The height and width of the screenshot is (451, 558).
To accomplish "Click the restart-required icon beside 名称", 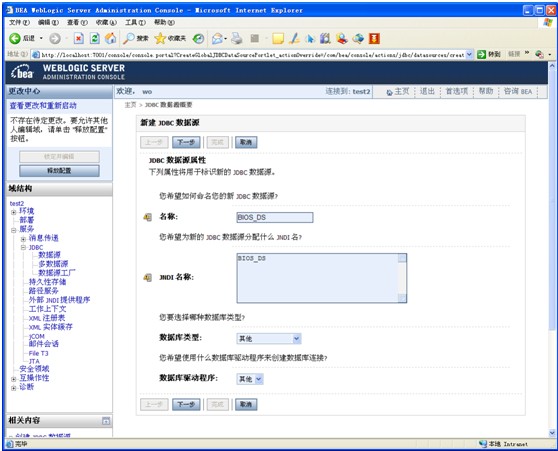I will [x=147, y=217].
